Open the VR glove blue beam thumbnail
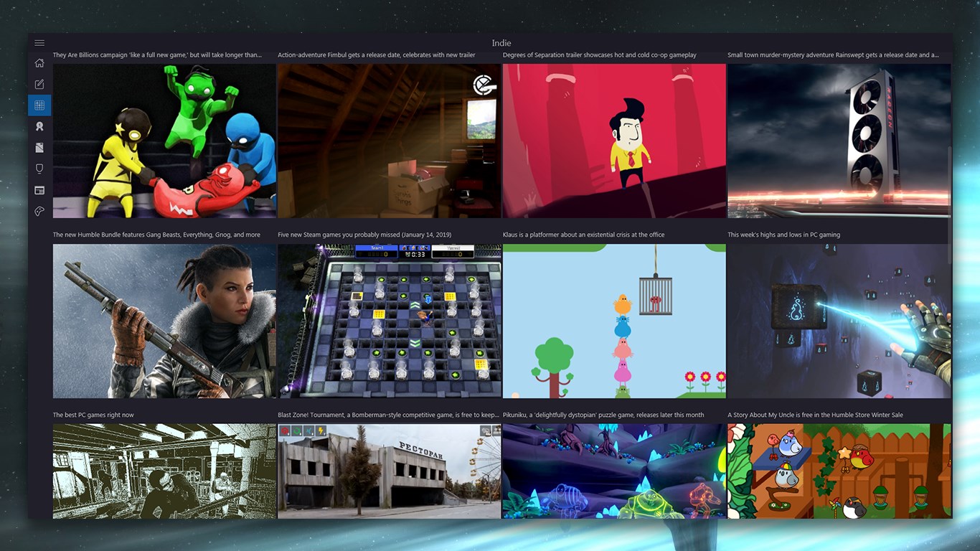The height and width of the screenshot is (551, 980). 839,321
